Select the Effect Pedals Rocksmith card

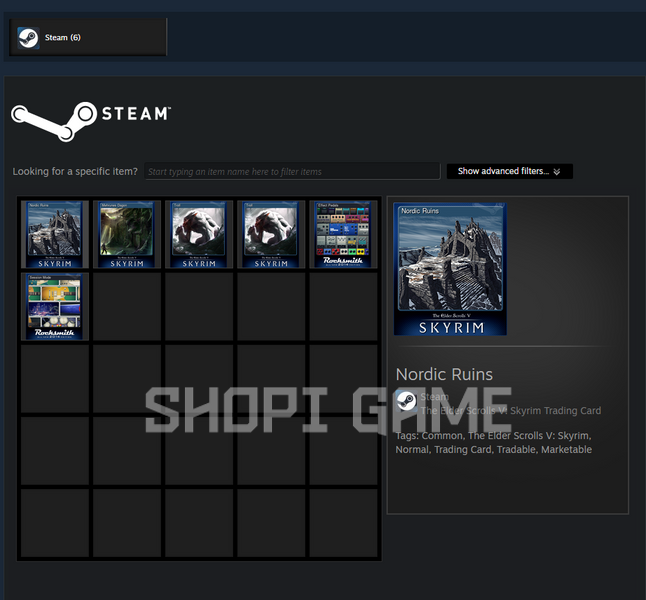(x=343, y=234)
